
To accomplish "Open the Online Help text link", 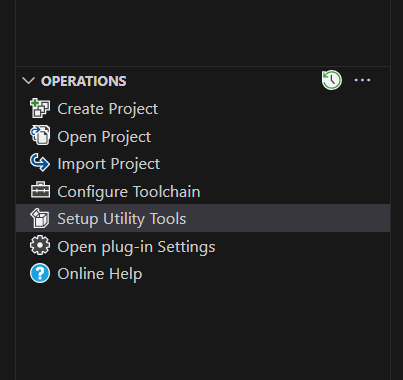I will pos(100,274).
